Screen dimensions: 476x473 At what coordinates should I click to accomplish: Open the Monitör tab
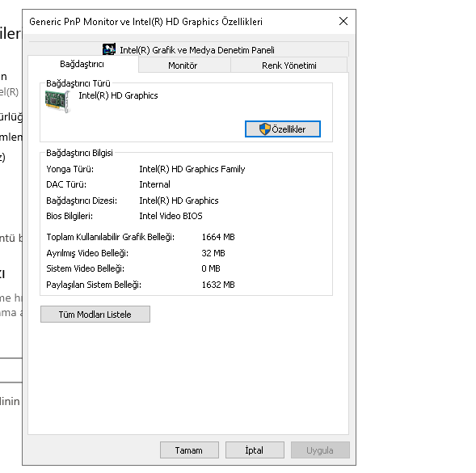coord(183,65)
